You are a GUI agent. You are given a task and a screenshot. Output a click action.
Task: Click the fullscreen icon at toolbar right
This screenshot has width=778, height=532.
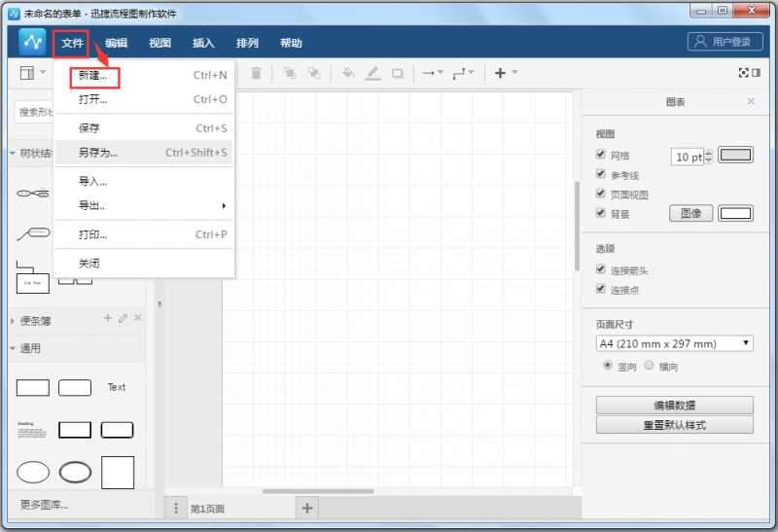(743, 73)
